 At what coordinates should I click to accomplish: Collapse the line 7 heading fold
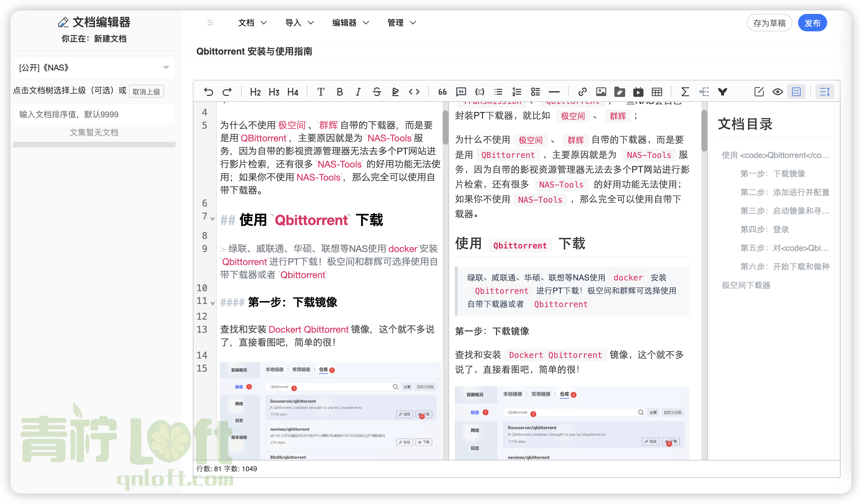tap(212, 219)
